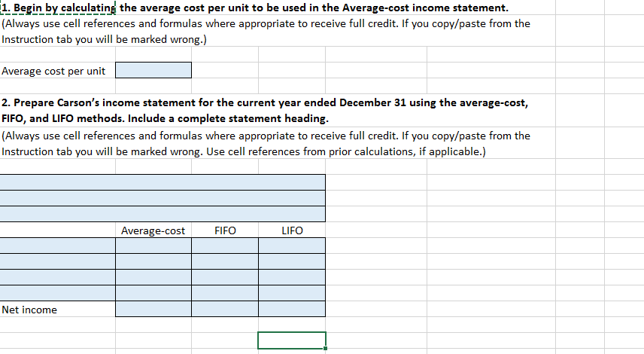Click the Net income FIFO cell
Image resolution: width=644 pixels, height=354 pixels.
pyautogui.click(x=225, y=309)
